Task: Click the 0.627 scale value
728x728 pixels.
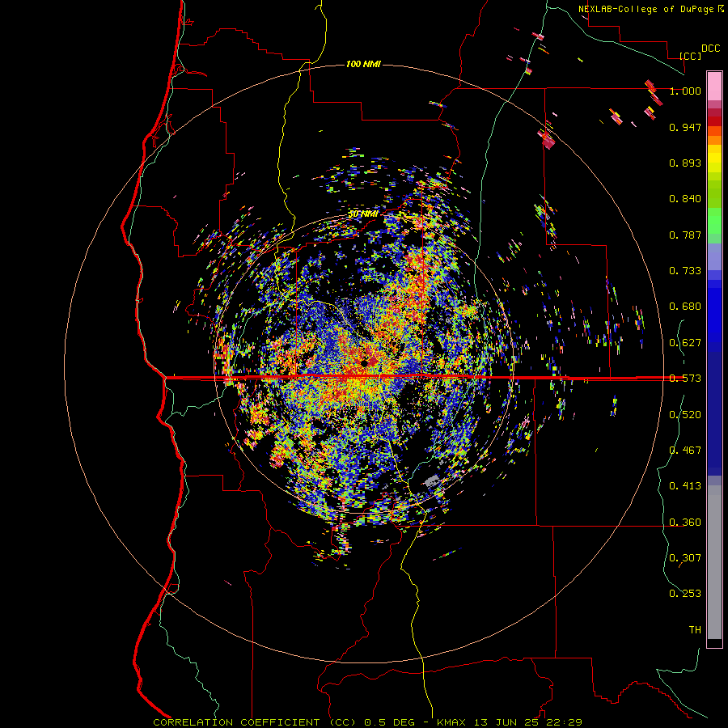Action: click(x=685, y=343)
